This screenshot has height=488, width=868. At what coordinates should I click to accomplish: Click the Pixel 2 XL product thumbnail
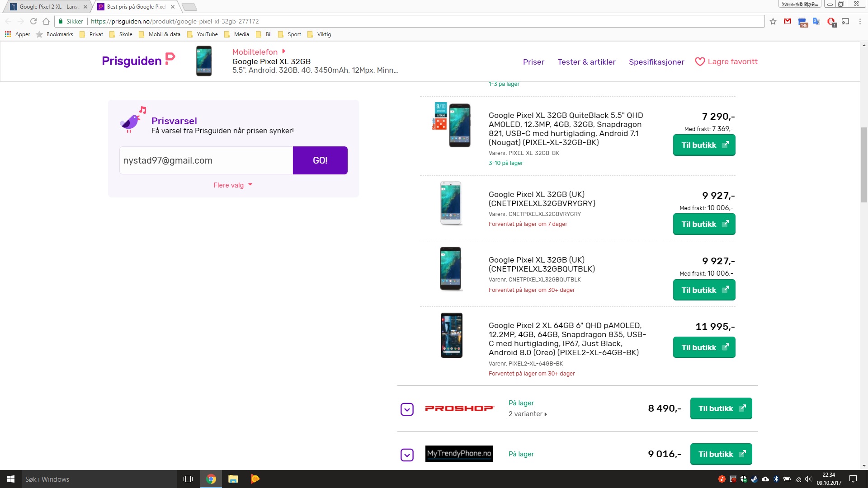pos(451,335)
